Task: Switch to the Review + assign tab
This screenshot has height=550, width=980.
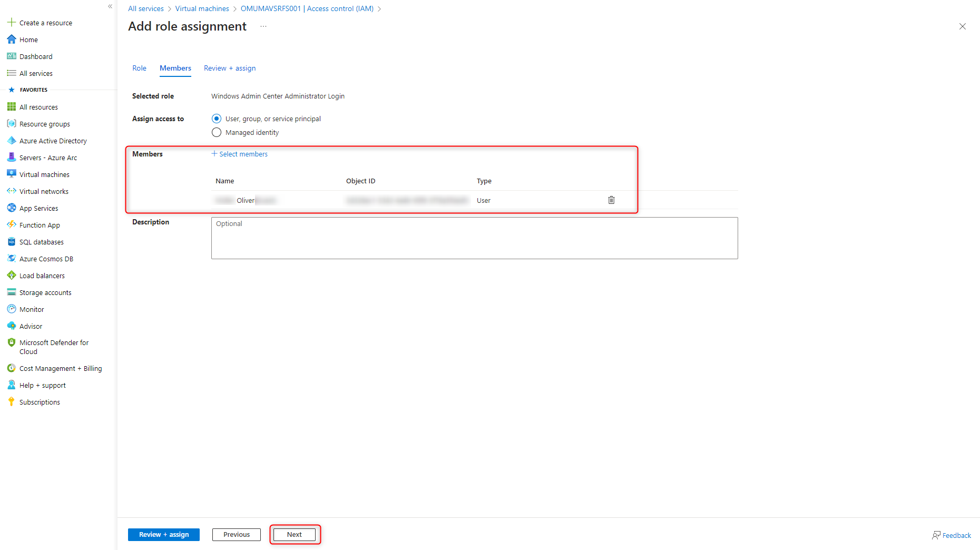Action: pyautogui.click(x=230, y=68)
